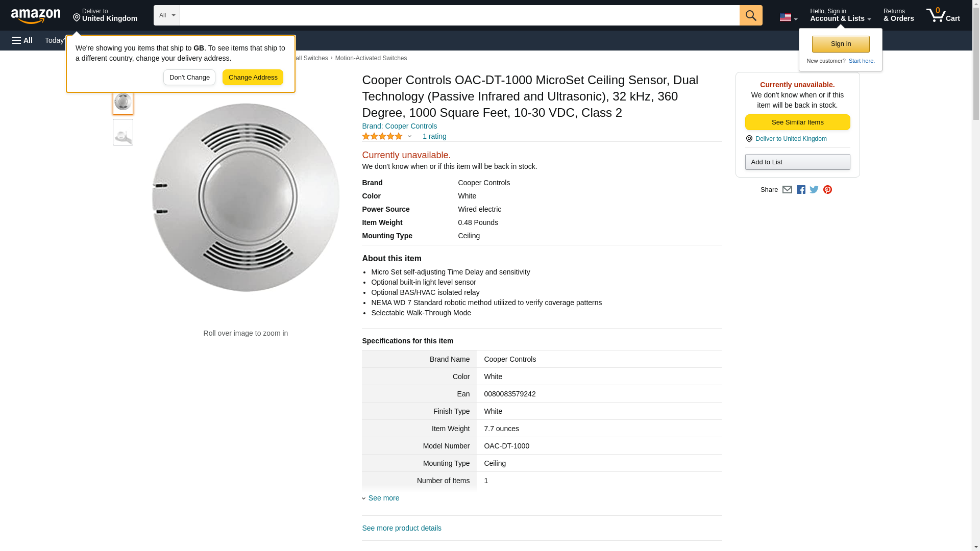This screenshot has width=980, height=551.
Task: Share product on Twitter
Action: (x=814, y=190)
